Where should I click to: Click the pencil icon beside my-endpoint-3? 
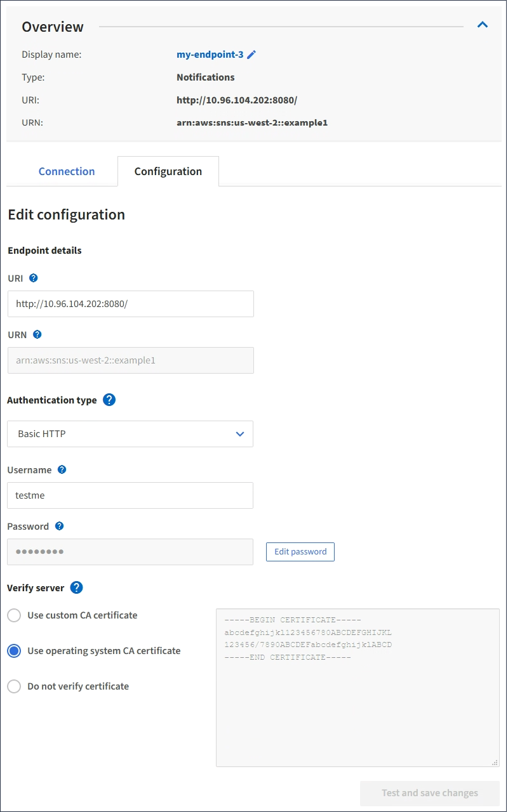coord(251,55)
